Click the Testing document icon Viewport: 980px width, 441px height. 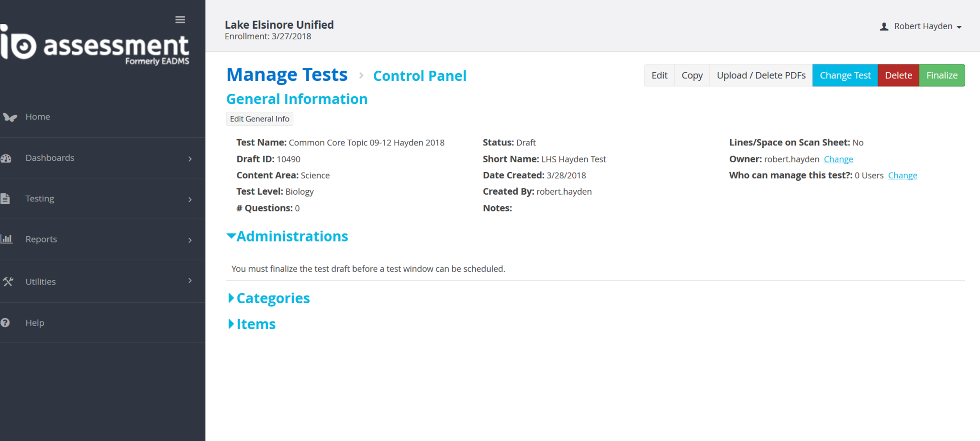(x=5, y=198)
